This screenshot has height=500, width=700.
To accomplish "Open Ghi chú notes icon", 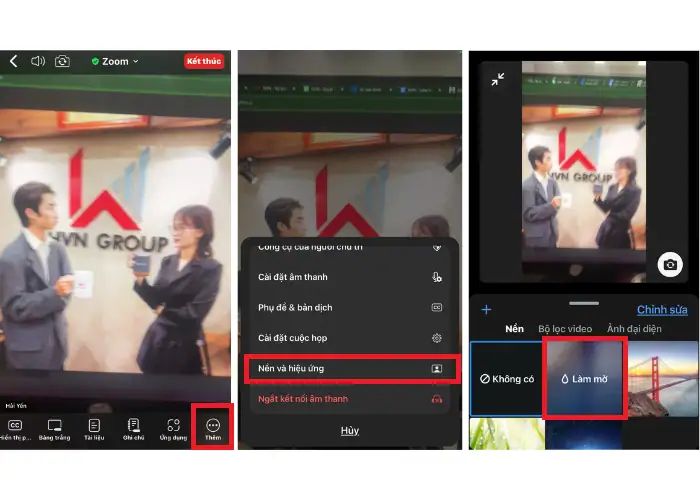I will [x=134, y=427].
